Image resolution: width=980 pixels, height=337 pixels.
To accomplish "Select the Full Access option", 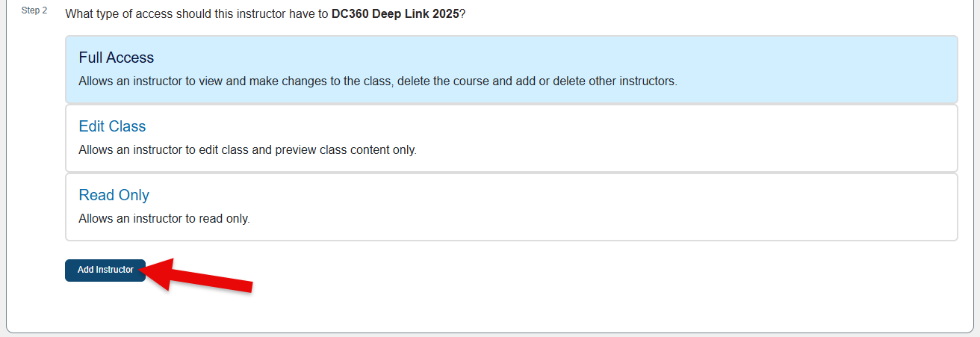I will [511, 69].
